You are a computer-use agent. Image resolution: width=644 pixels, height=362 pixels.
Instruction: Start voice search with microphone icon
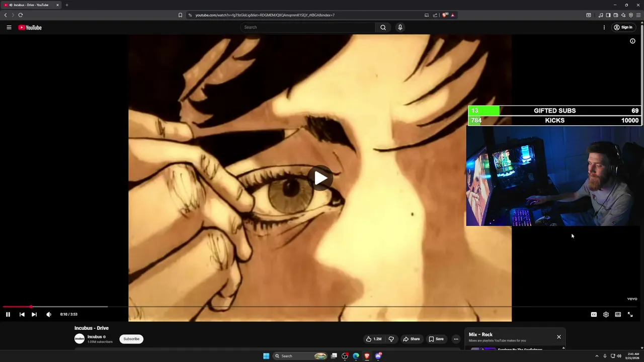(400, 27)
